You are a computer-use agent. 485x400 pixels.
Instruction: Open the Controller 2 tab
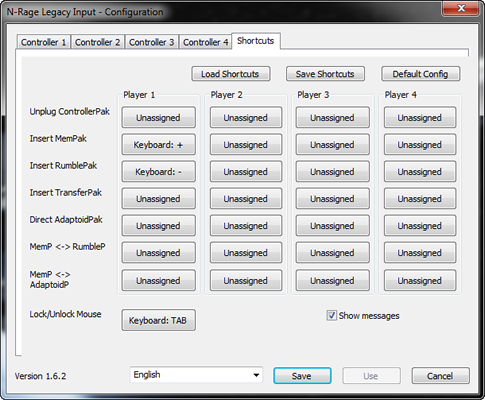(x=97, y=42)
